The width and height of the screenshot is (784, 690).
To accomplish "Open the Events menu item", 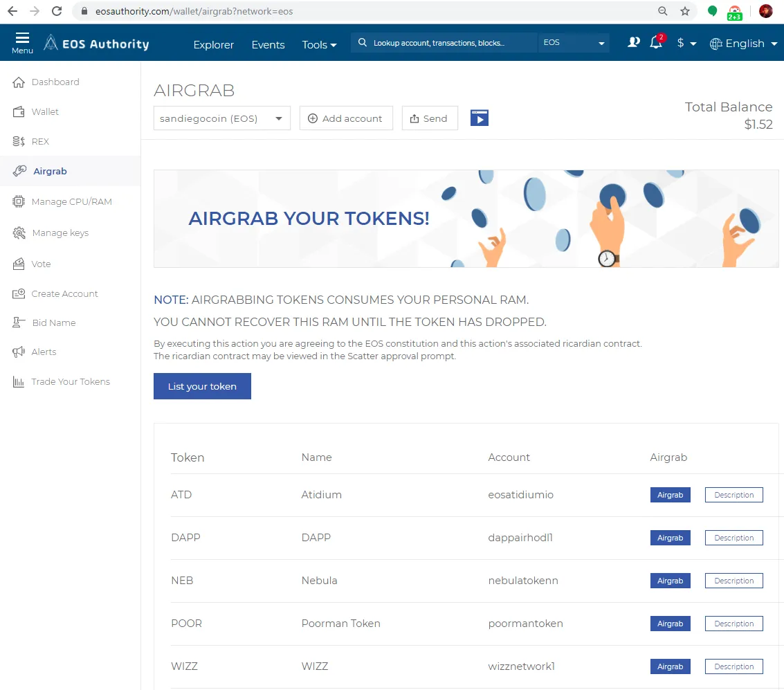I will (x=268, y=44).
